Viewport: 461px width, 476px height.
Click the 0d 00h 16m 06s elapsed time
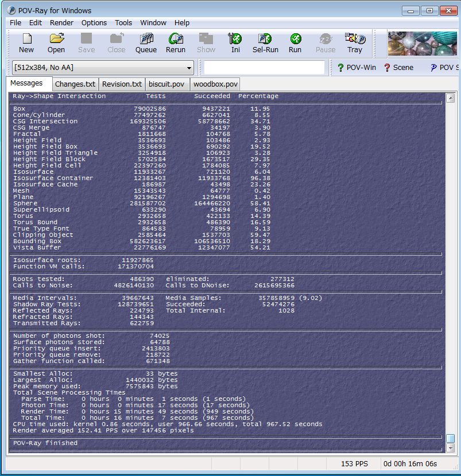tap(410, 464)
